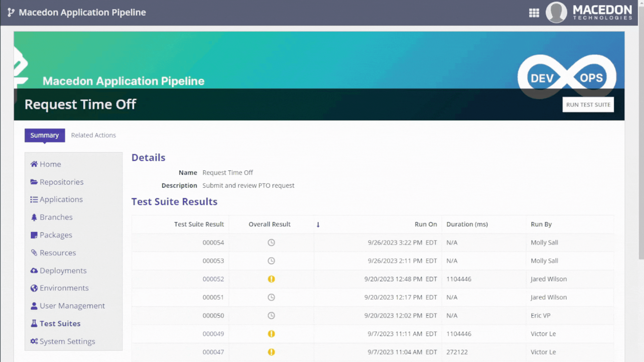Open test suite result 000053

point(213,261)
